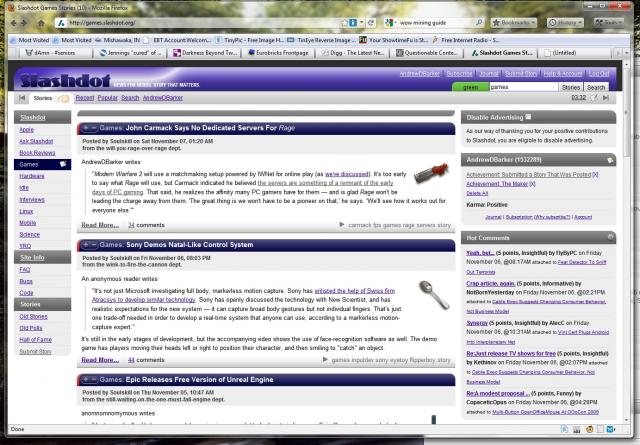Click the Hot Comments panel header icon
Image resolution: width=640 pixels, height=445 pixels.
(x=610, y=237)
